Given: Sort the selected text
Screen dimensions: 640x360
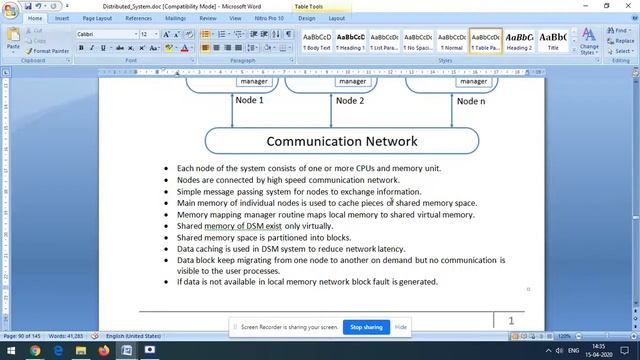Looking at the screenshot, I should 276,34.
